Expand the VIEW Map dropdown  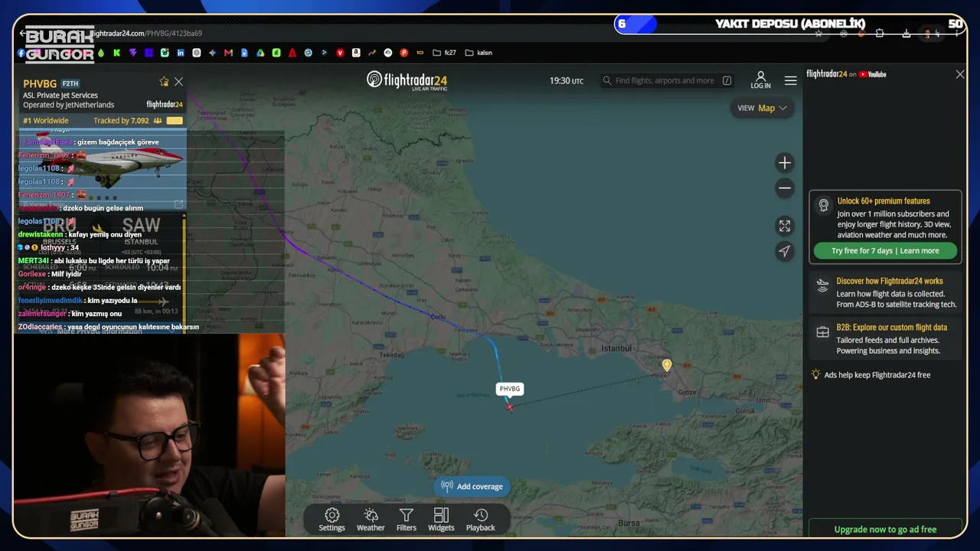coord(762,108)
